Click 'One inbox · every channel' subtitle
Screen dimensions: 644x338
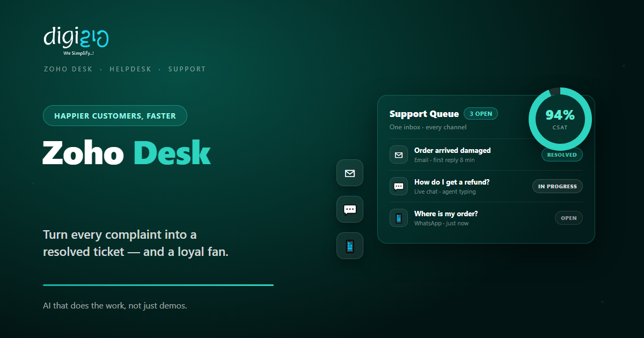pos(428,127)
